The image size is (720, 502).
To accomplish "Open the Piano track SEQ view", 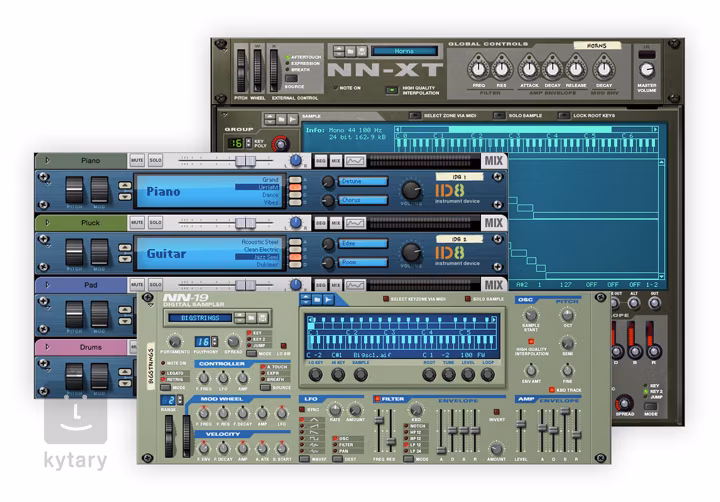I will [x=322, y=160].
